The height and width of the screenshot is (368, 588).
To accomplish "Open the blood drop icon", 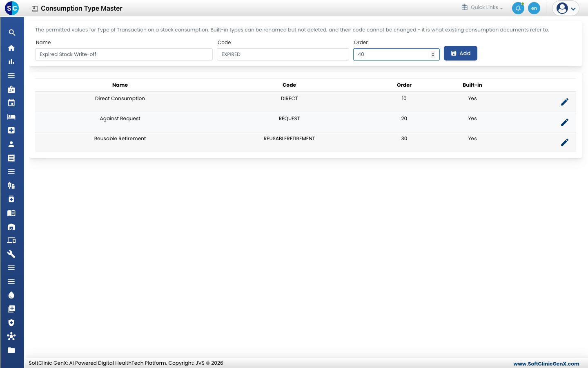I will (11, 295).
